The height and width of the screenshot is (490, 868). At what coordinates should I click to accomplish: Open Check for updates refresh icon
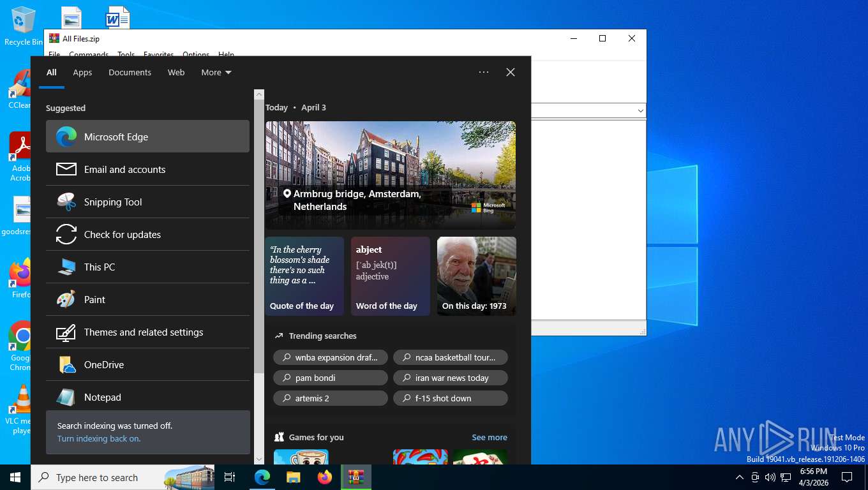pyautogui.click(x=66, y=234)
